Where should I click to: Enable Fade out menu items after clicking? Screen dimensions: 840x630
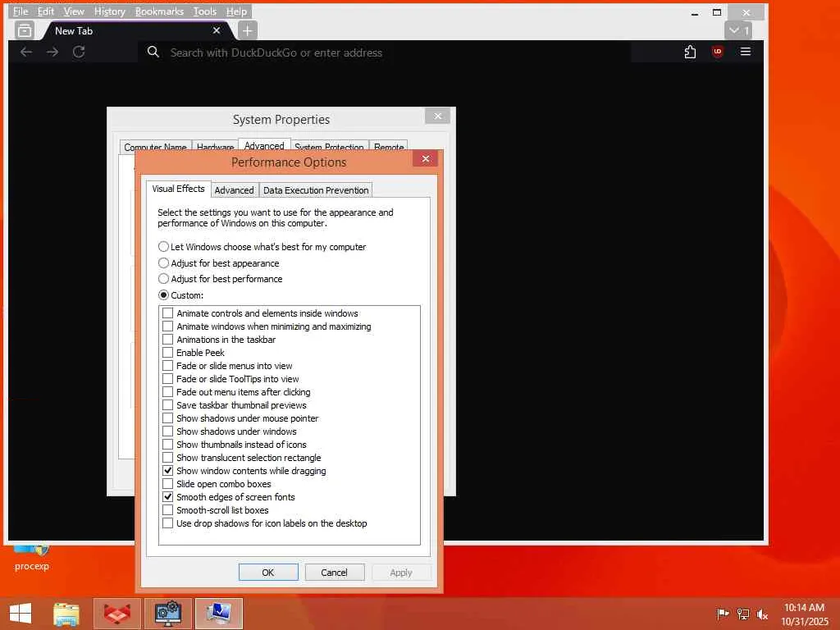pyautogui.click(x=167, y=391)
